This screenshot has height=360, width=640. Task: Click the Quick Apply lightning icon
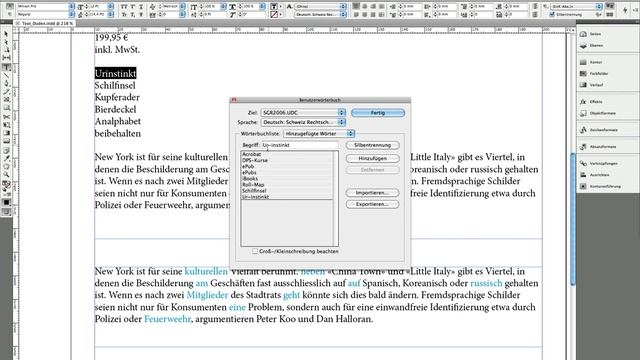click(625, 10)
